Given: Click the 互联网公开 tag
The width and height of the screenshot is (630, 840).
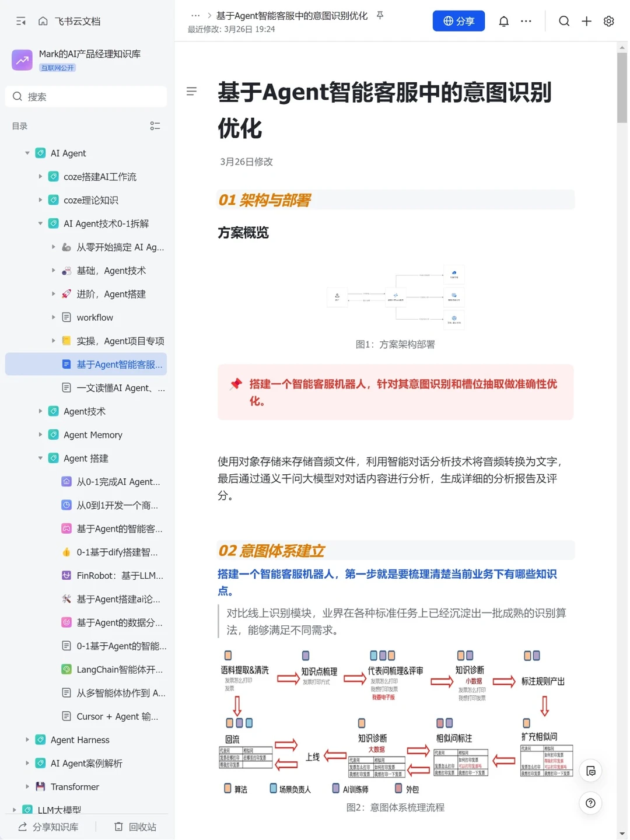Looking at the screenshot, I should pyautogui.click(x=58, y=68).
